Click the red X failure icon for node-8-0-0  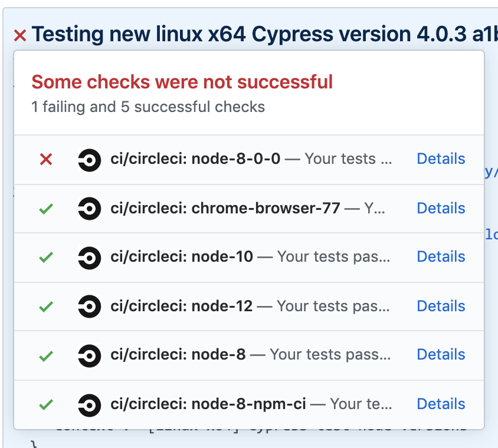click(x=46, y=160)
